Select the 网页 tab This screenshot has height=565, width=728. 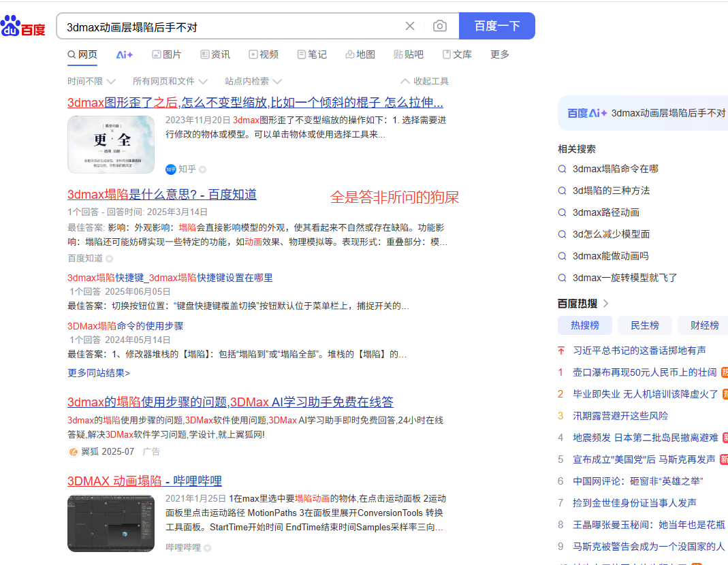[x=82, y=54]
